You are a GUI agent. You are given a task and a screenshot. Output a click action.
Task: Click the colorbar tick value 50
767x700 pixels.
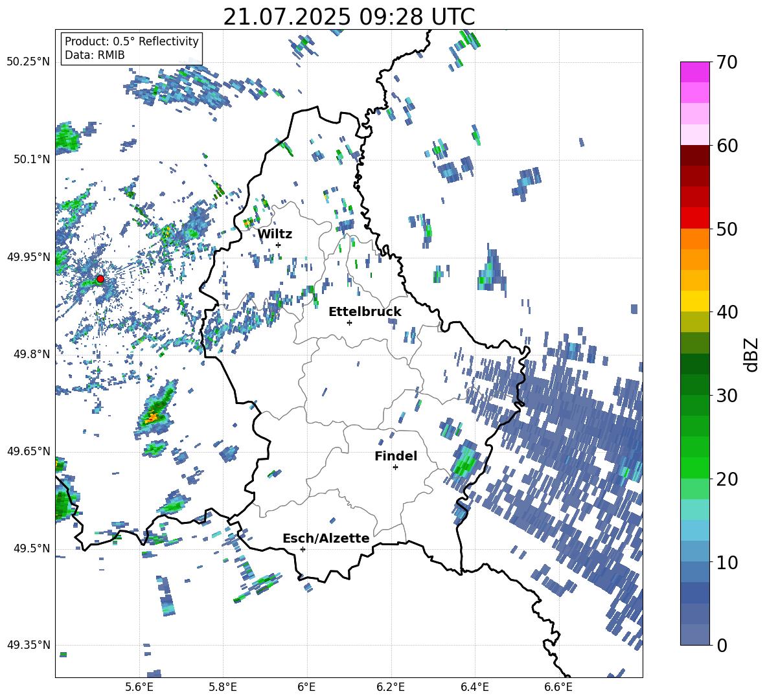tap(727, 229)
